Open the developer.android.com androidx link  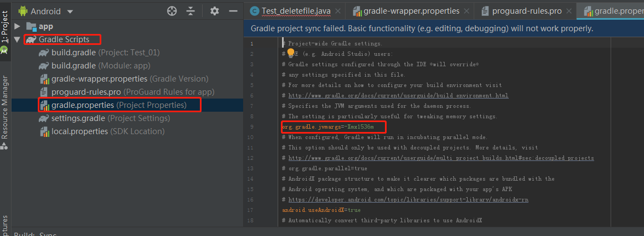(x=409, y=199)
